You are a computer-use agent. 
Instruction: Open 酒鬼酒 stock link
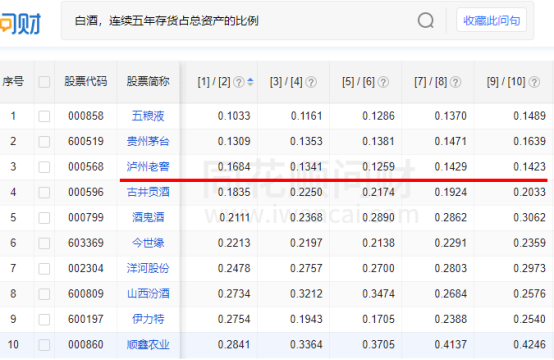pos(148,218)
